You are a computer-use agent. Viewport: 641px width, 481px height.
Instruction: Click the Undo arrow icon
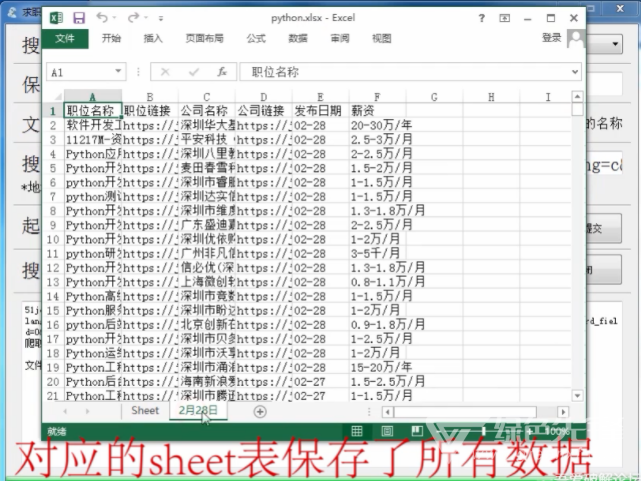click(103, 18)
